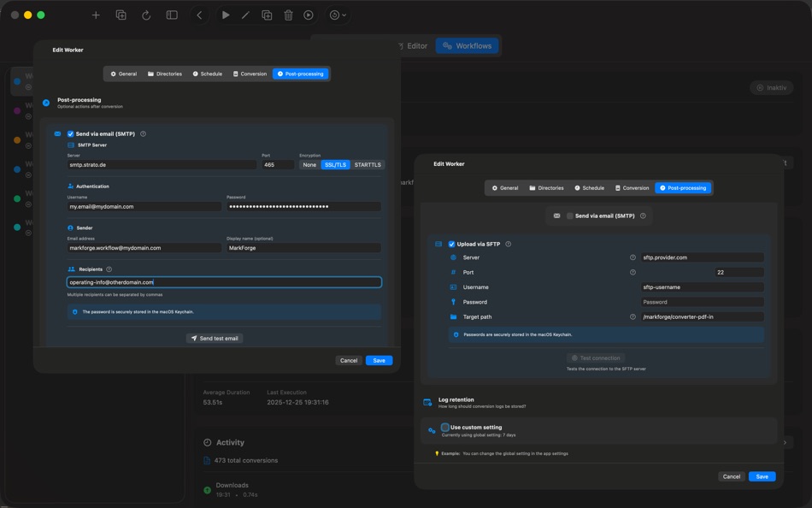
Task: Toggle the Inaktiv status pill
Action: (772, 87)
